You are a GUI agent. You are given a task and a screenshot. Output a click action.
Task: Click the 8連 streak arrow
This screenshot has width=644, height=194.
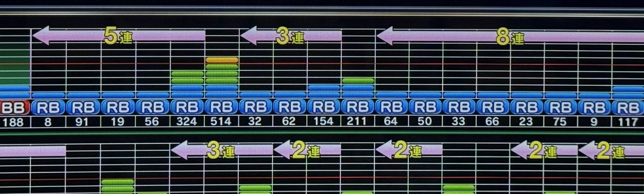(510, 36)
